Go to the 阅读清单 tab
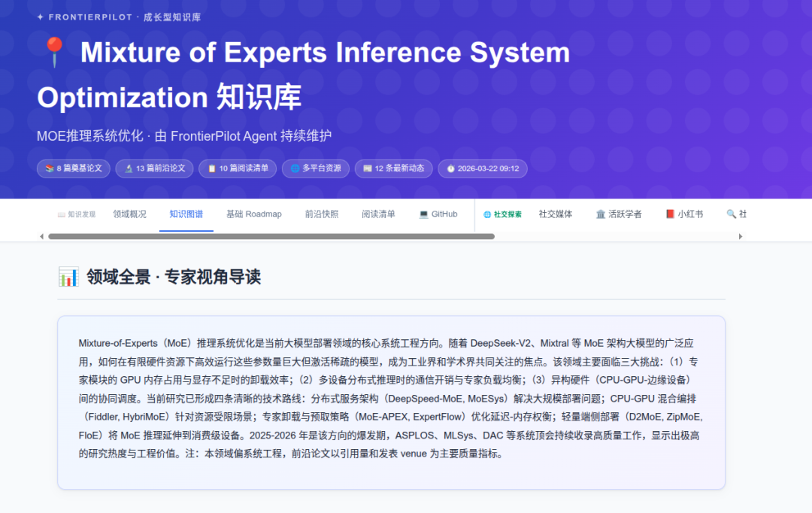The width and height of the screenshot is (812, 513). click(x=378, y=214)
